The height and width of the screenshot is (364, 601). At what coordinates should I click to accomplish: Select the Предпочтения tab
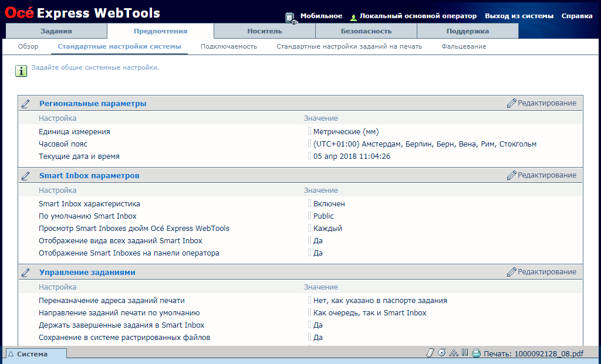[x=160, y=31]
